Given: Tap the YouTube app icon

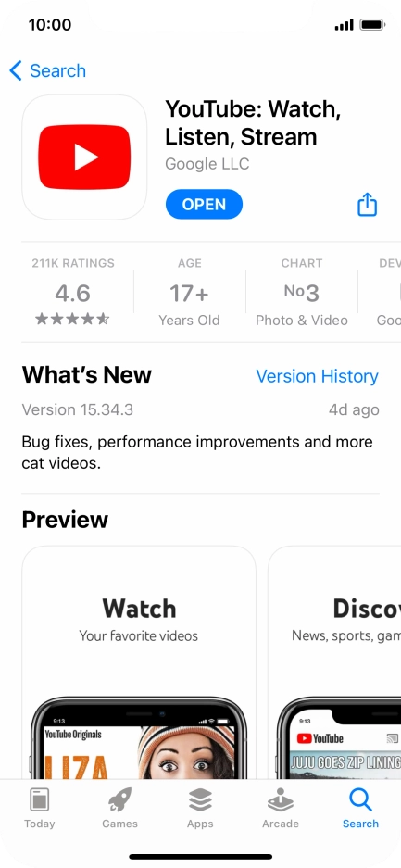Looking at the screenshot, I should coord(84,157).
